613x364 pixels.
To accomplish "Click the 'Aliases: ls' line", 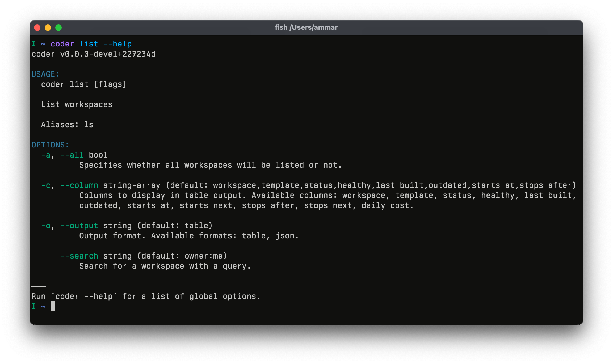I will [67, 125].
